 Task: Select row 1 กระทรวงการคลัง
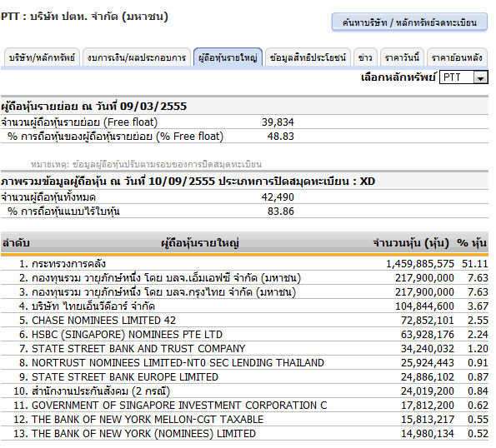coord(244,263)
